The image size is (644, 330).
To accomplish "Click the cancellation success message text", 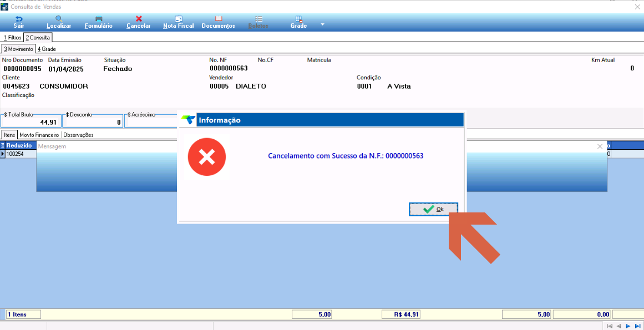I will (346, 156).
